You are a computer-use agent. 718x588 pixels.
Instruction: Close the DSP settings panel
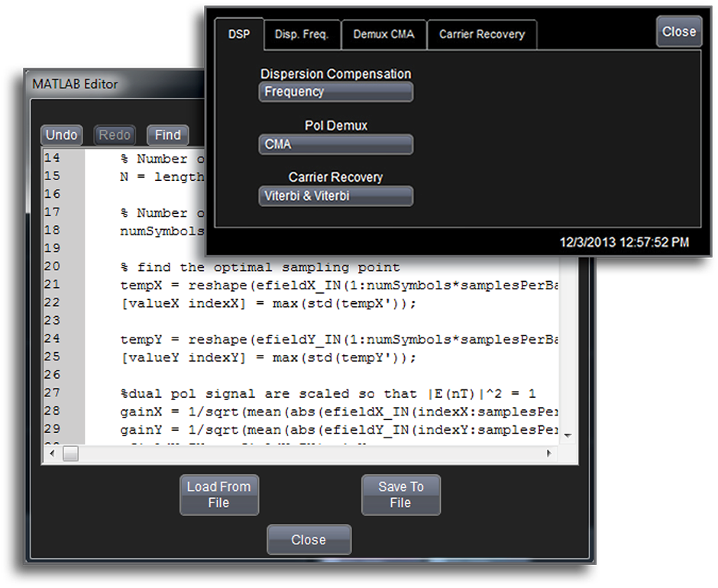point(678,32)
